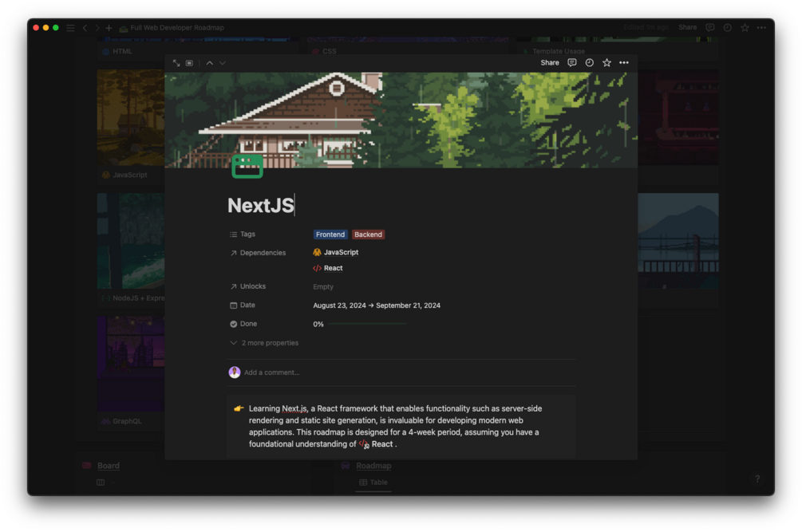Open page in full view icon
The image size is (802, 532).
pos(176,63)
